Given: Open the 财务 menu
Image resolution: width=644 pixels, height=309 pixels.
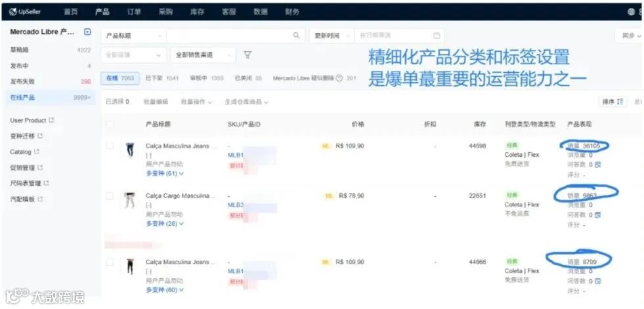Looking at the screenshot, I should pos(292,12).
